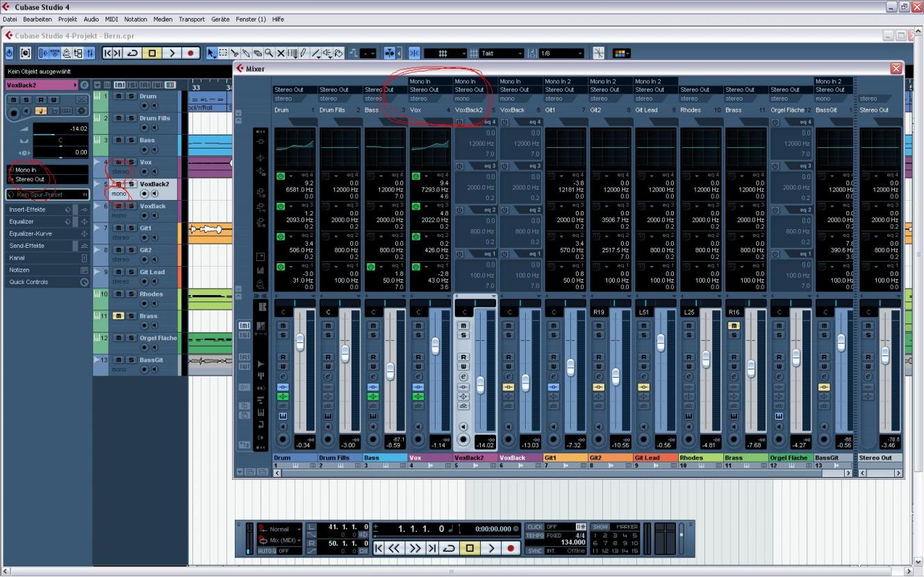Solo the Bass track in track list

pos(131,140)
